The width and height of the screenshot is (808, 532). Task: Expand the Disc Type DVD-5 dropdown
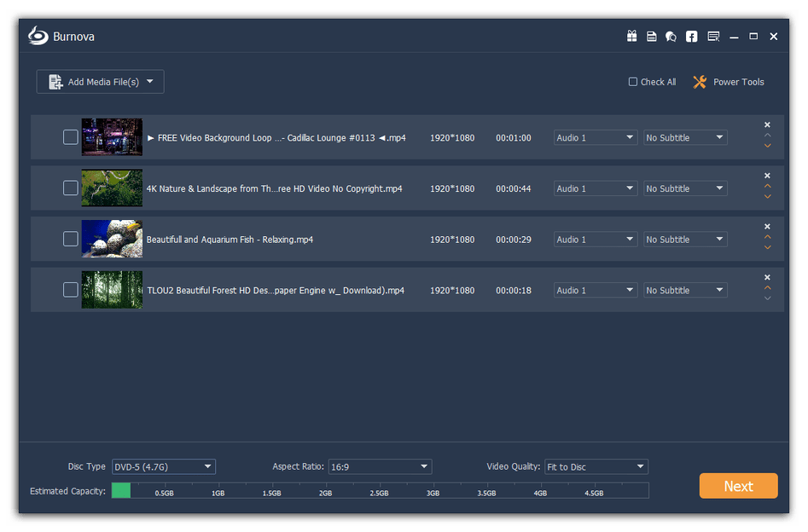pos(164,466)
